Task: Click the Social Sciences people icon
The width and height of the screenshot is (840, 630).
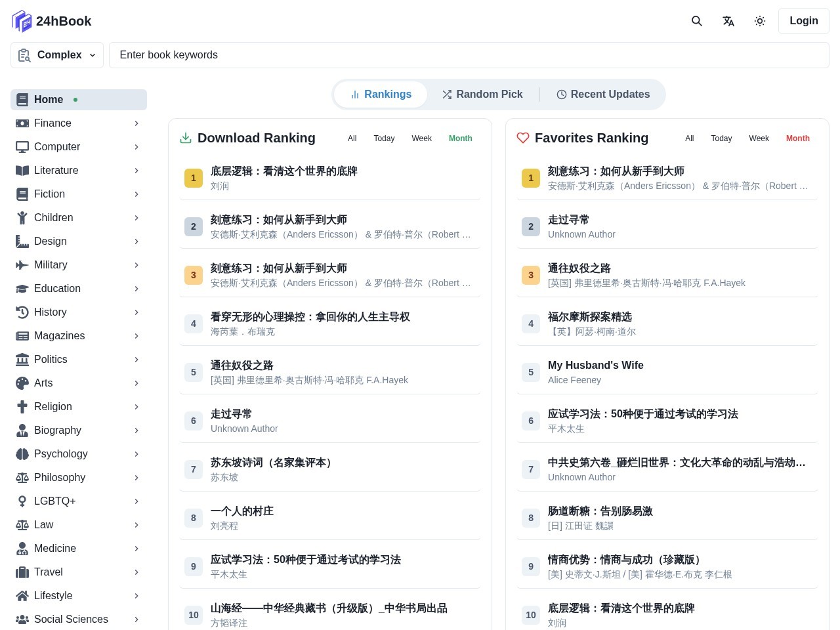Action: point(22,619)
